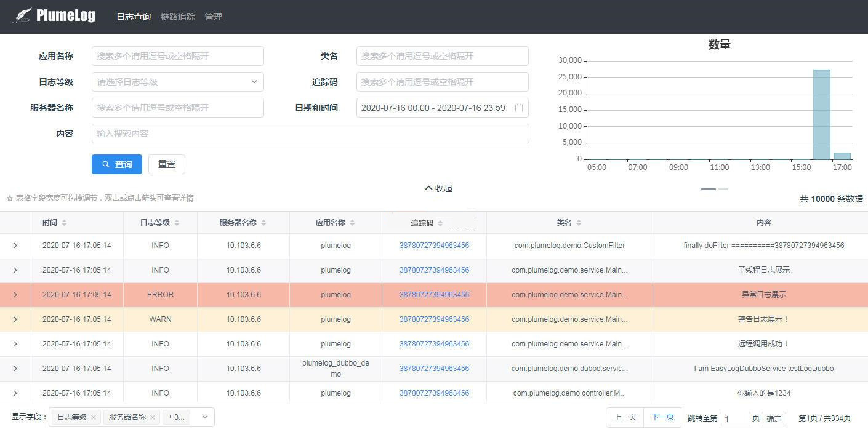Click the PlumeLog feather logo
This screenshot has width=868, height=432.
22,15
